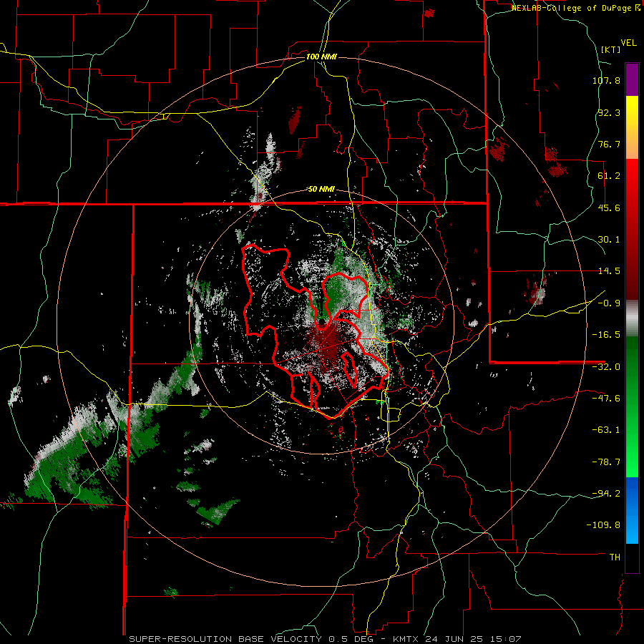
Task: Select the -109.8 scale value
Action: 603,525
